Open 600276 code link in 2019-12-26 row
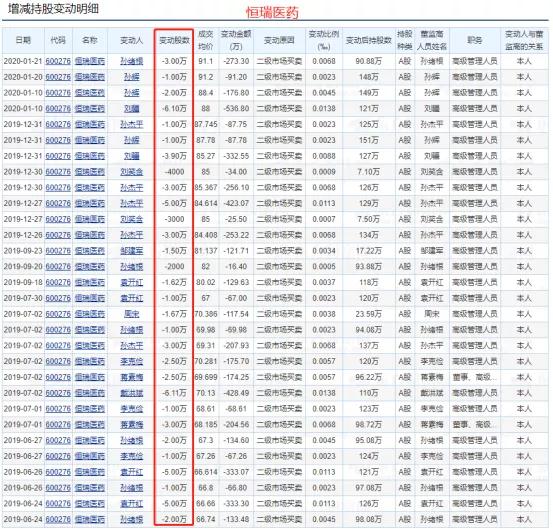 tap(58, 235)
